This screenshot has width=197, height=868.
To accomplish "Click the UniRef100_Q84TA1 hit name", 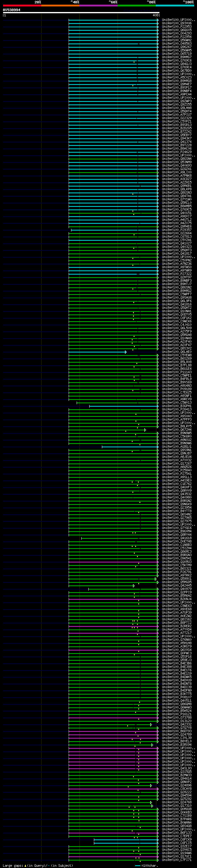I will pyautogui.click(x=177, y=196).
